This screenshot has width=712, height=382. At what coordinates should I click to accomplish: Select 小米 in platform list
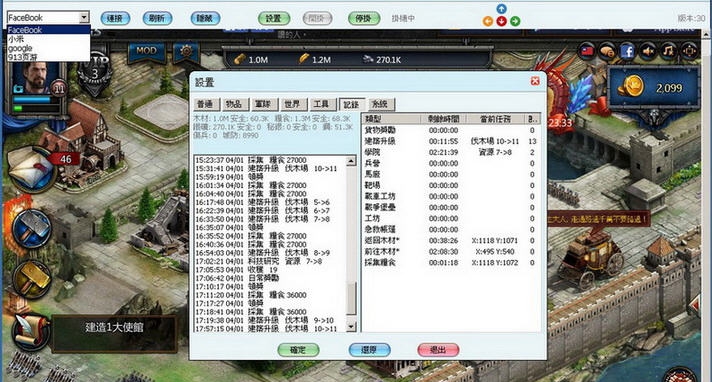coord(49,39)
